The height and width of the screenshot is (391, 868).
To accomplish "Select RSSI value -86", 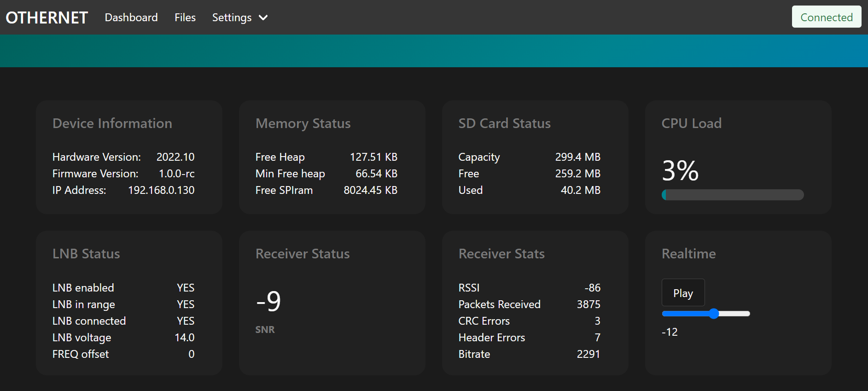I will coord(593,288).
